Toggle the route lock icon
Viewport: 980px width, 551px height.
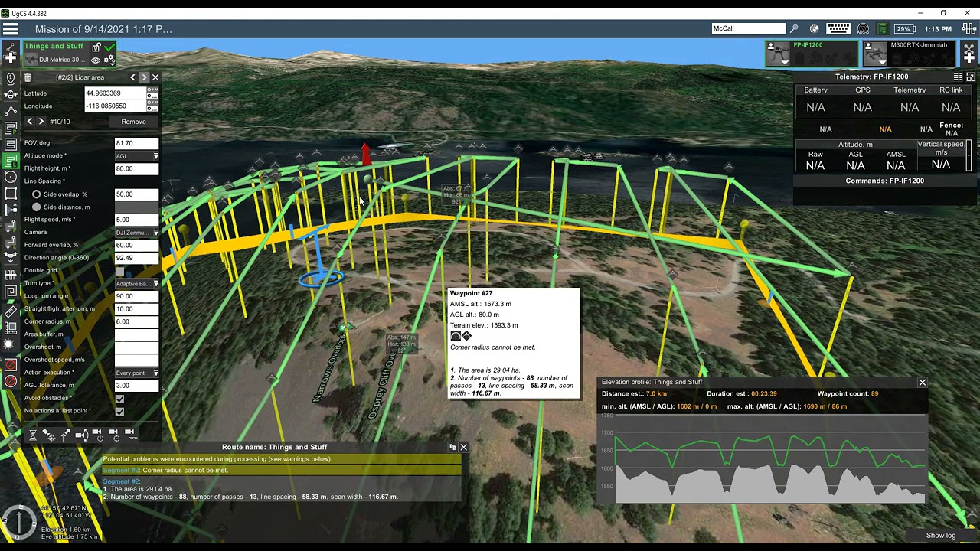pyautogui.click(x=96, y=47)
